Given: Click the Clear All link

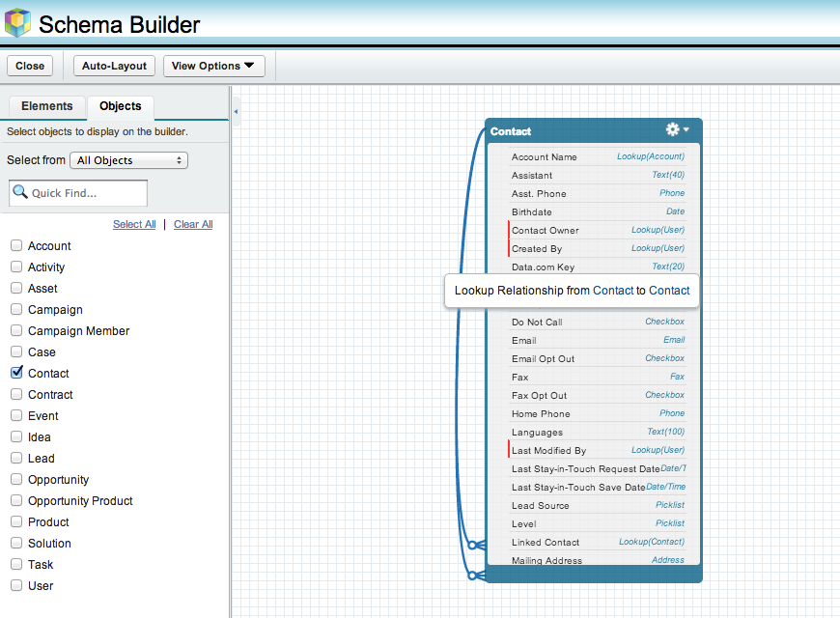Looking at the screenshot, I should 193,224.
